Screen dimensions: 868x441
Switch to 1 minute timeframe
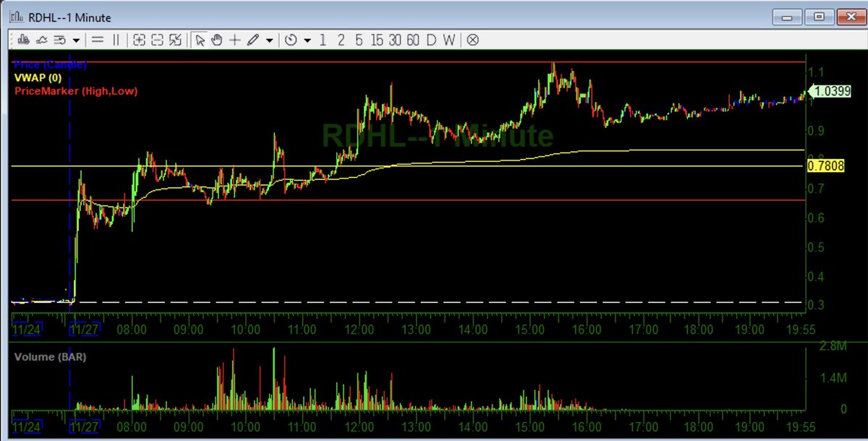[x=323, y=40]
